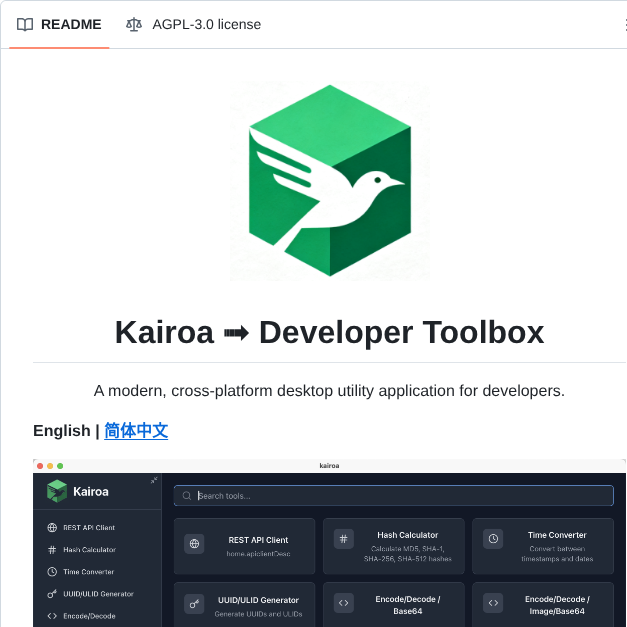Open the Hash Calculator card title

pos(407,535)
